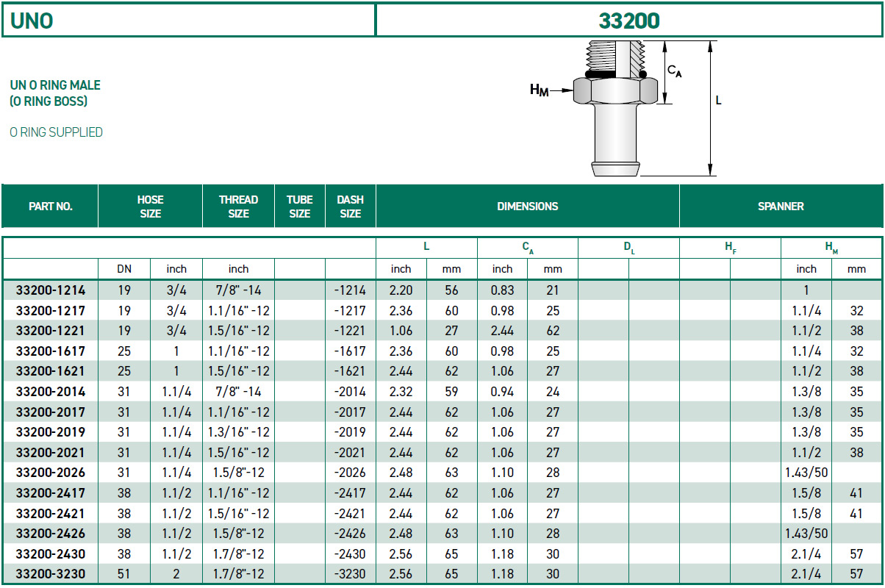This screenshot has width=885, height=588.
Task: Select part number 33200-2417
Action: pyautogui.click(x=50, y=492)
